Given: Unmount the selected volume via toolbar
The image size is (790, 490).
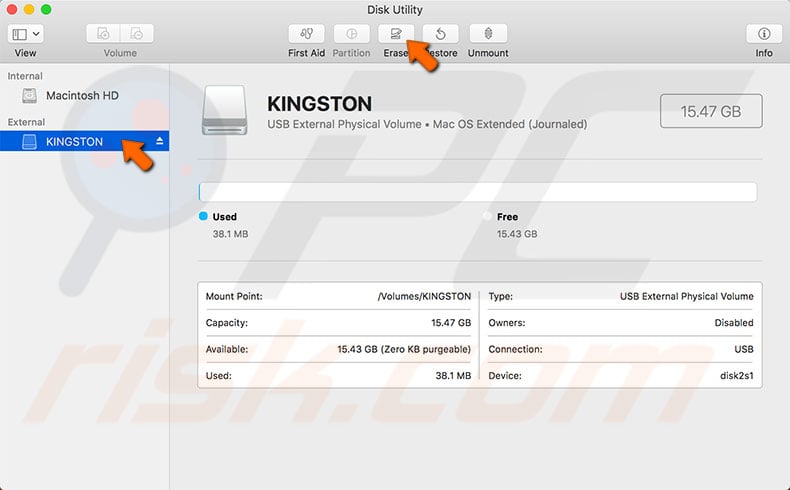Looking at the screenshot, I should [x=488, y=34].
